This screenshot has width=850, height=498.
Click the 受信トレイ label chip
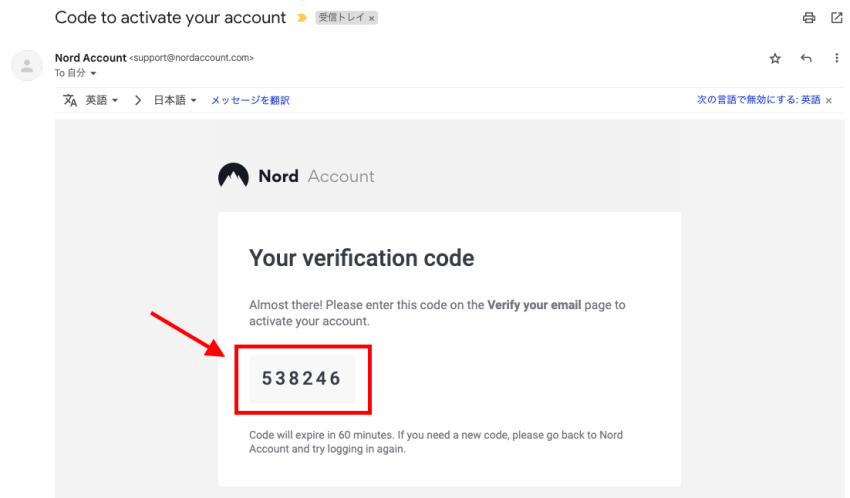pyautogui.click(x=342, y=18)
